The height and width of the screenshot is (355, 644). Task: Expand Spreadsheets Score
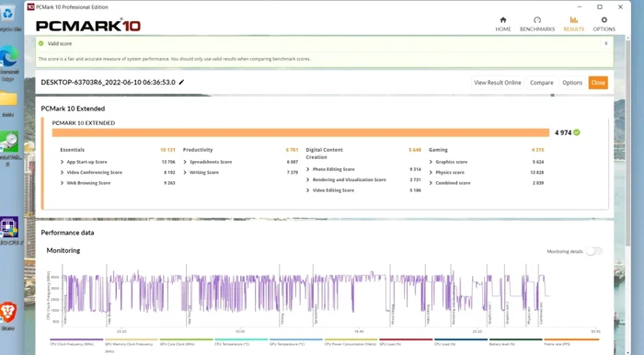(185, 162)
